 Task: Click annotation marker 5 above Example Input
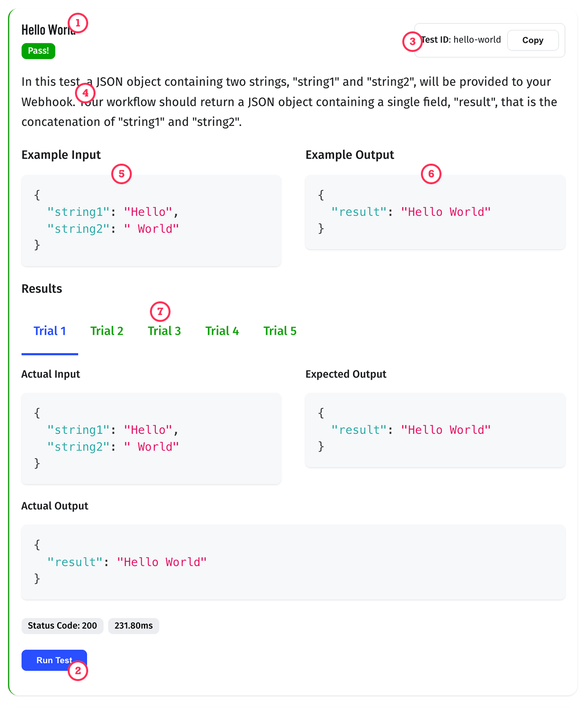[x=122, y=174]
